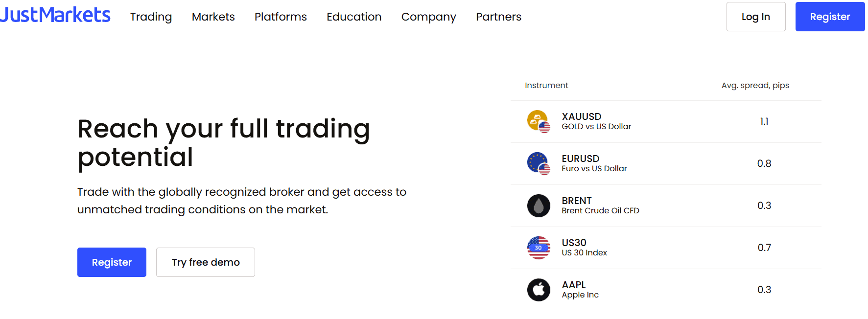
Task: Open the Markets menu
Action: pyautogui.click(x=213, y=16)
